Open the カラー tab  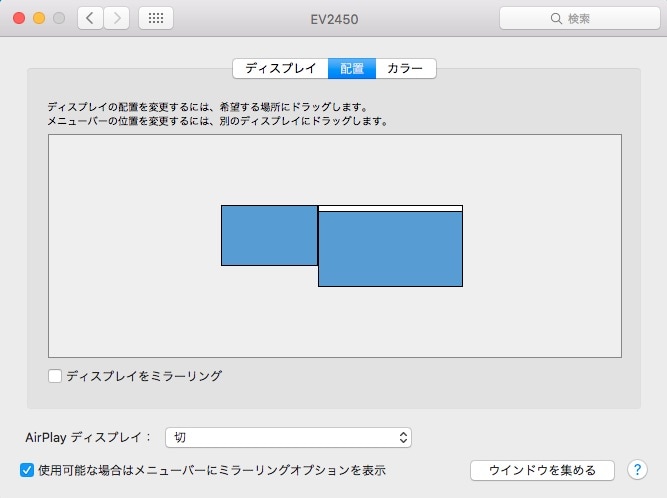pos(405,69)
